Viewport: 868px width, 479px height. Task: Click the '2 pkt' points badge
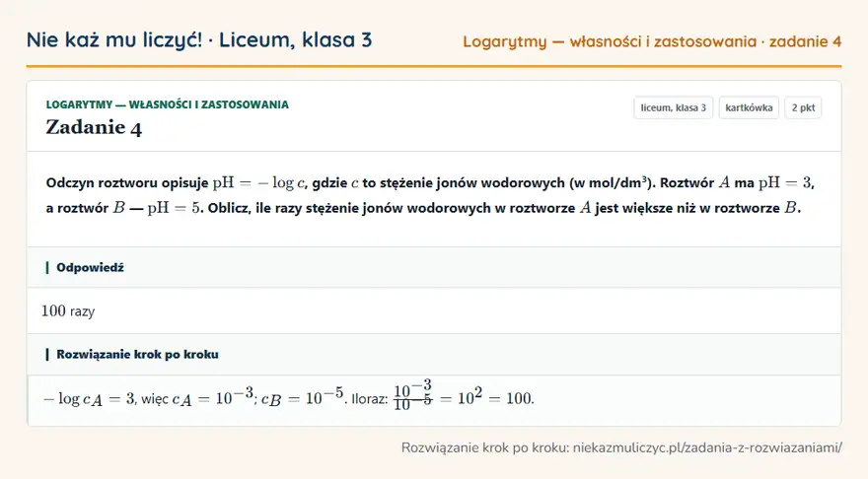pyautogui.click(x=803, y=107)
